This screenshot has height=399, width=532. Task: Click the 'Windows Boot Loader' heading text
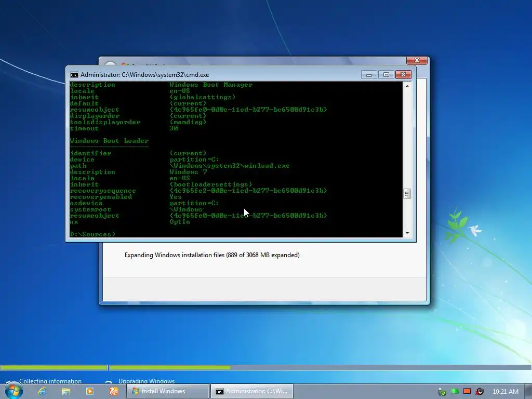(109, 141)
